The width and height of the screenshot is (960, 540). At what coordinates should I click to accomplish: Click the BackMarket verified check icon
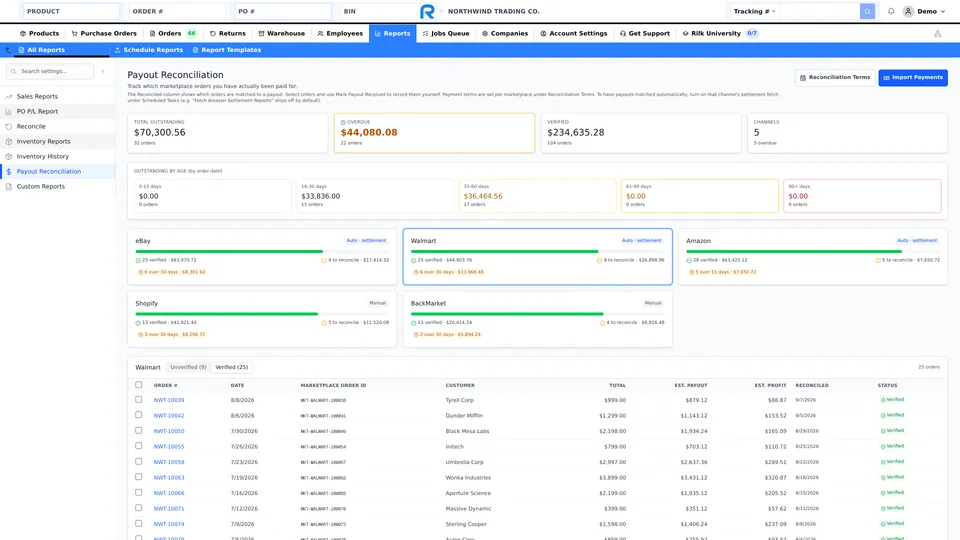pos(413,323)
